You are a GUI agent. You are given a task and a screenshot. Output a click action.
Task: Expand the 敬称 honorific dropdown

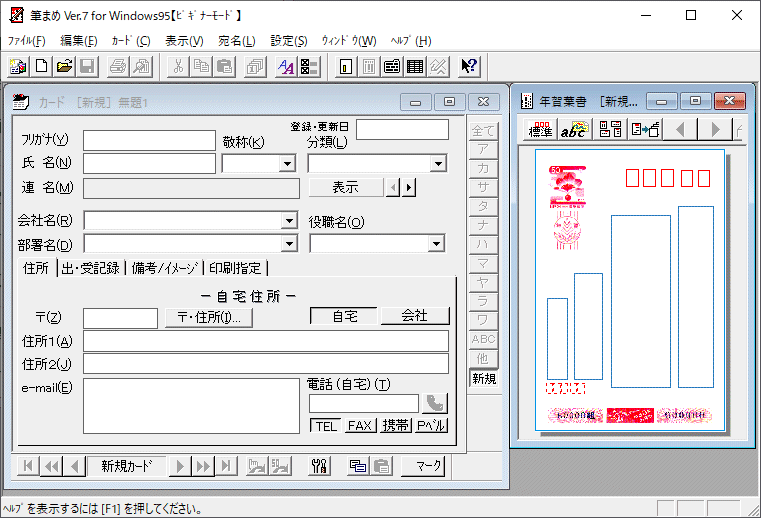[287, 164]
